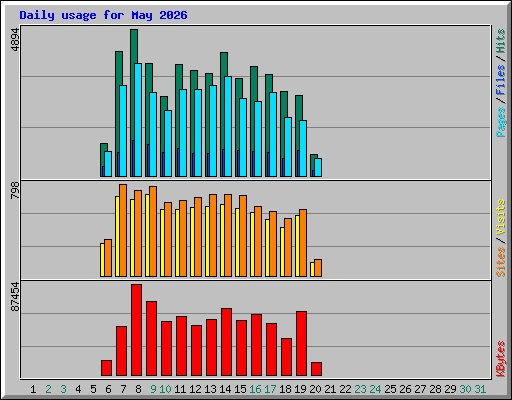Image resolution: width=512 pixels, height=400 pixels.
Task: Click day 8 on the x-axis
Action: [138, 389]
